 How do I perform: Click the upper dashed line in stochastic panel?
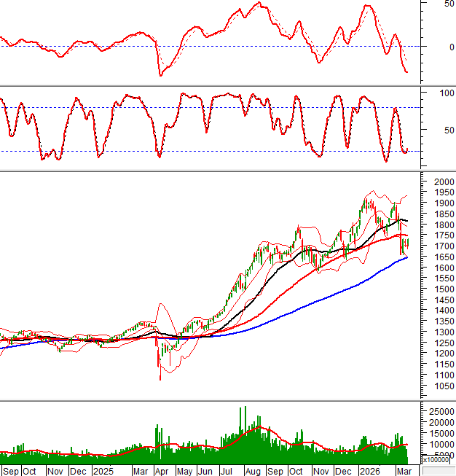pyautogui.click(x=219, y=108)
